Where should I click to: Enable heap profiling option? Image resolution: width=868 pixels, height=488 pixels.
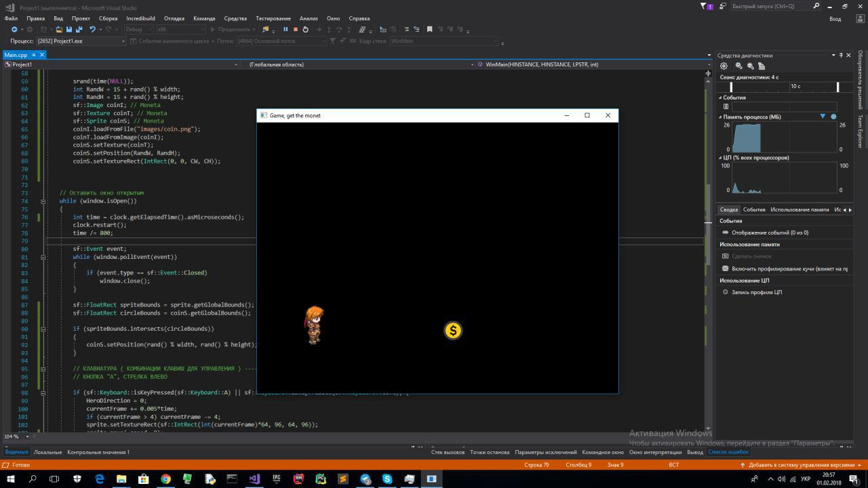coord(785,268)
